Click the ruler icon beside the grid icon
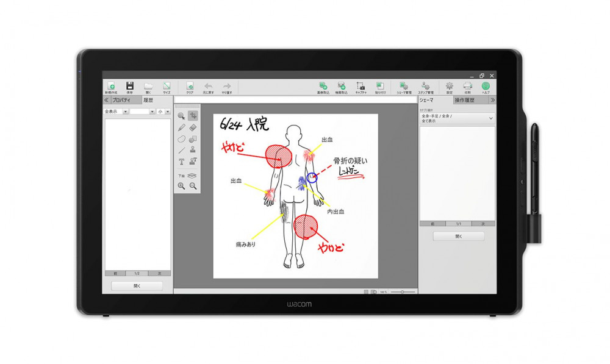This screenshot has height=364, width=610. [x=374, y=291]
